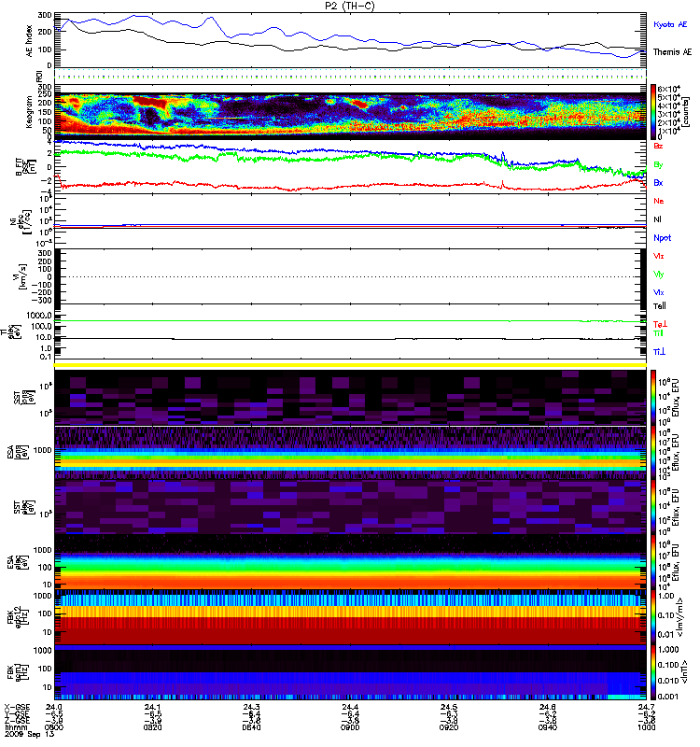Click the Vi [km/s] axis label
Image resolution: width=700 pixels, height=747 pixels.
tap(21, 276)
